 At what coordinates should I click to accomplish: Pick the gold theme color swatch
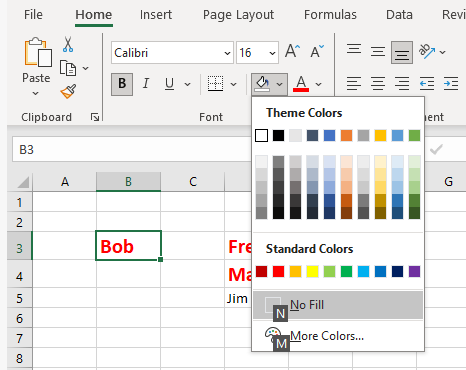pyautogui.click(x=380, y=135)
